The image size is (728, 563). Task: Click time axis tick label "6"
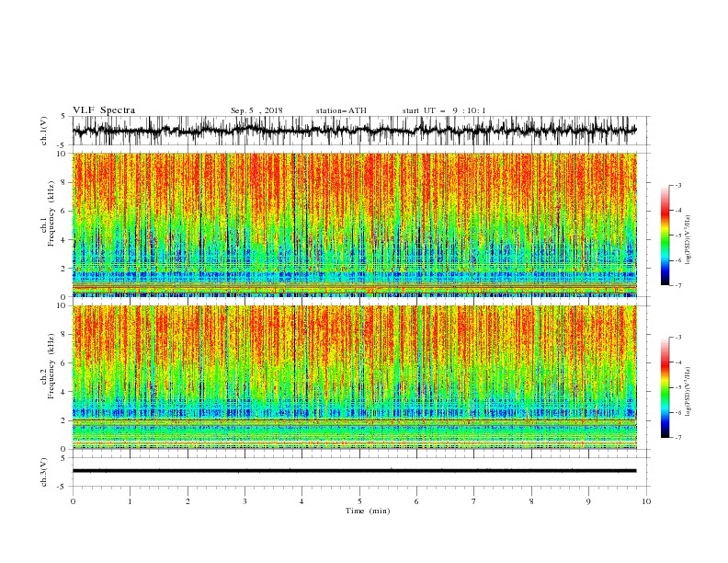(x=416, y=501)
